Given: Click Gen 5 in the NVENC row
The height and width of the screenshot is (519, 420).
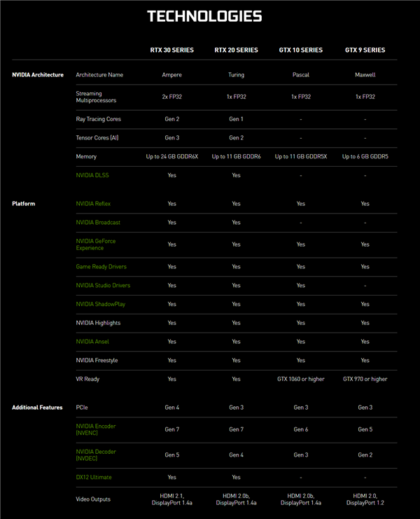Looking at the screenshot, I should (365, 429).
